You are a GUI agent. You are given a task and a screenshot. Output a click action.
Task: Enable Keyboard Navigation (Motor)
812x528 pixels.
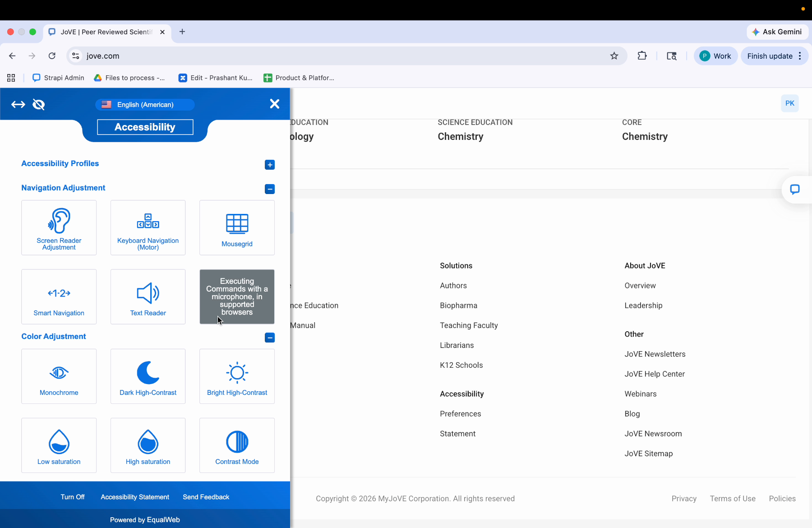coord(148,228)
